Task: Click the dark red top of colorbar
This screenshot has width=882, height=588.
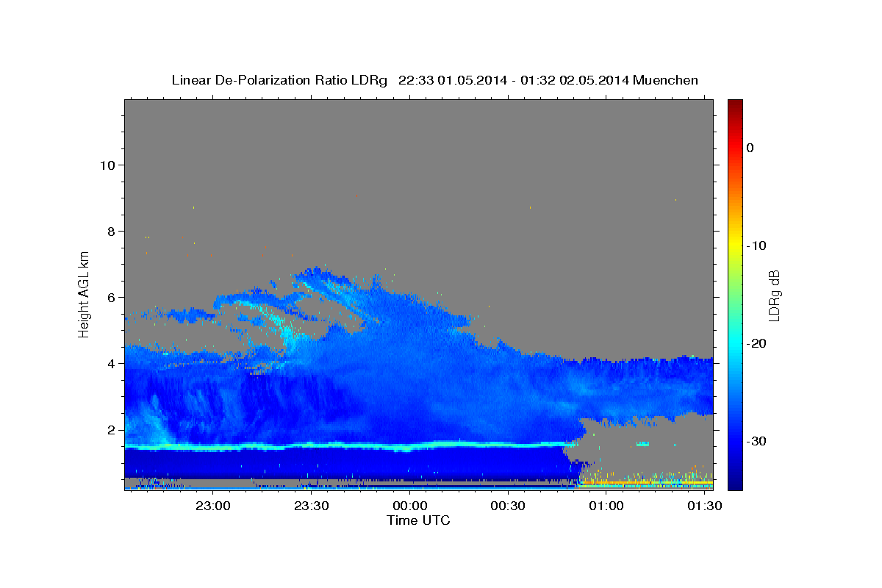Action: pos(735,104)
